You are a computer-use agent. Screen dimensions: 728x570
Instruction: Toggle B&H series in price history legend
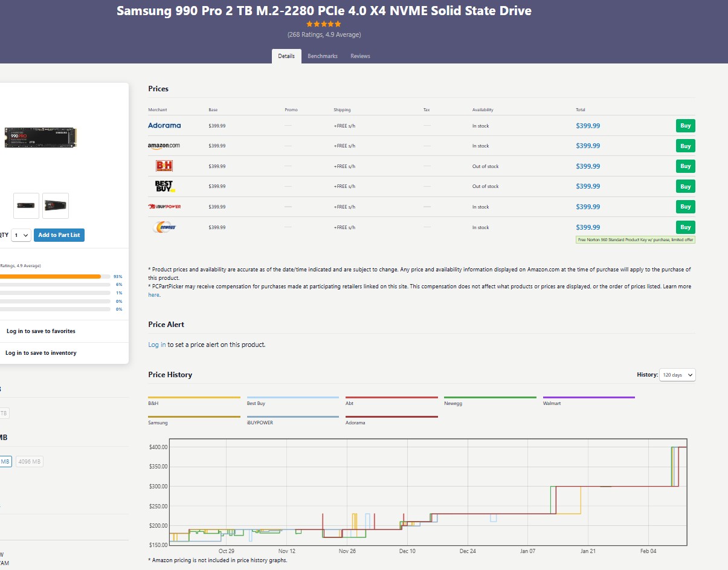pos(194,401)
